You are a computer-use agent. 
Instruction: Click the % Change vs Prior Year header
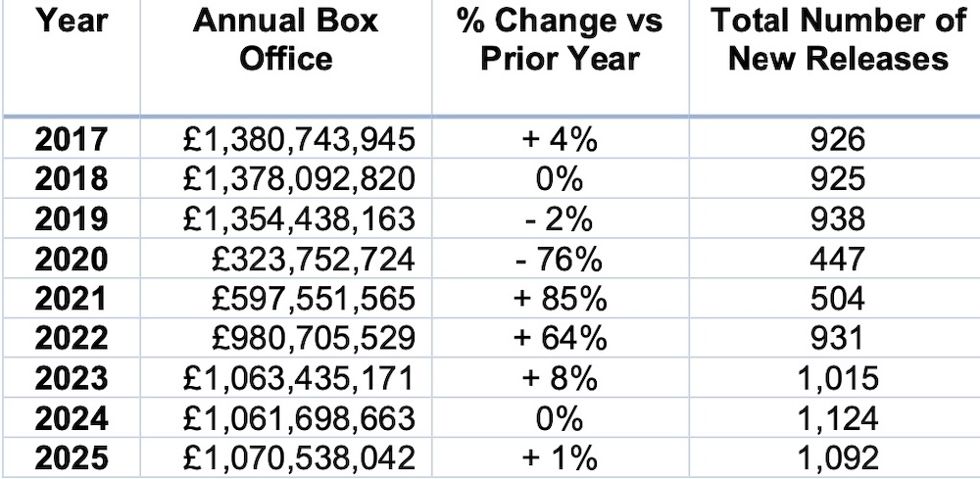click(x=560, y=40)
